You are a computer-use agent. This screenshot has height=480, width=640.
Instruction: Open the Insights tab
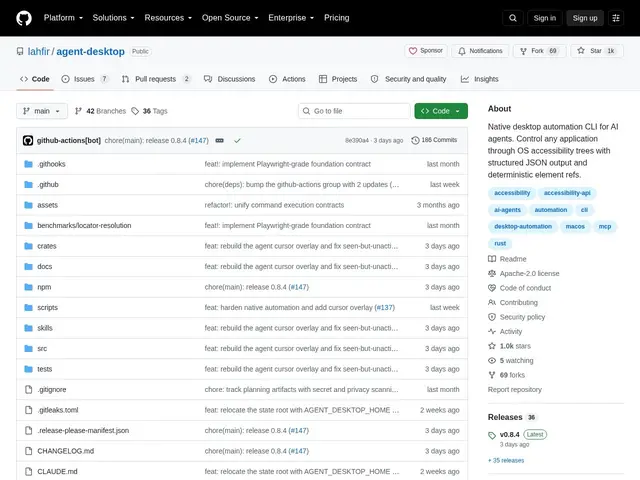click(x=480, y=79)
